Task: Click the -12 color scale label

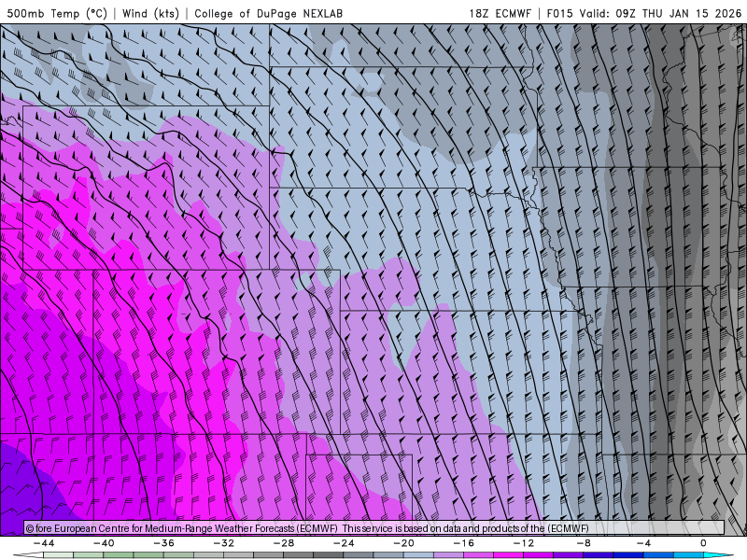Action: (524, 543)
